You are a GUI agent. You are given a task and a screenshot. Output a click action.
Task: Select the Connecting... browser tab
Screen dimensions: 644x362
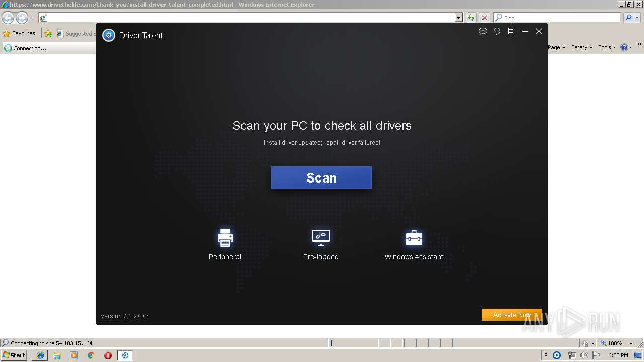[x=48, y=48]
